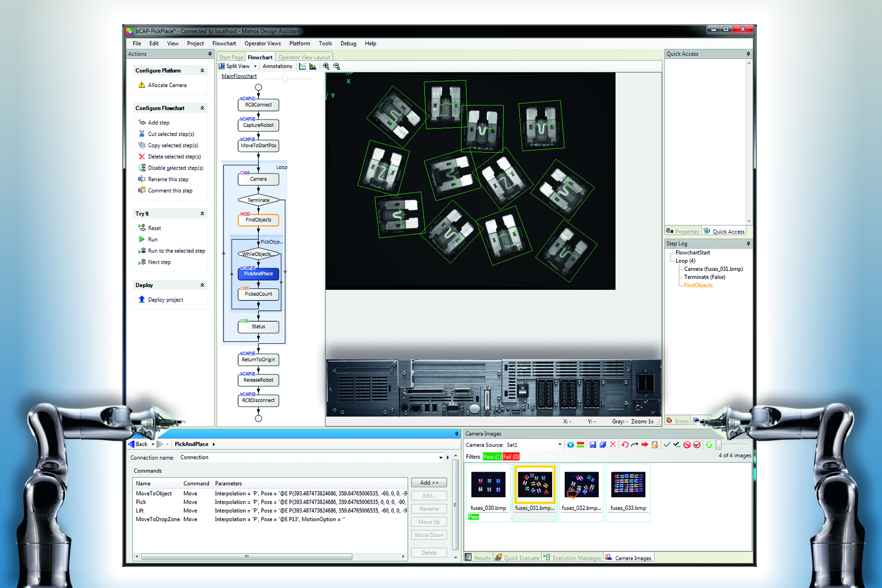The image size is (882, 588).
Task: Click the red X delete image icon
Action: (x=613, y=445)
